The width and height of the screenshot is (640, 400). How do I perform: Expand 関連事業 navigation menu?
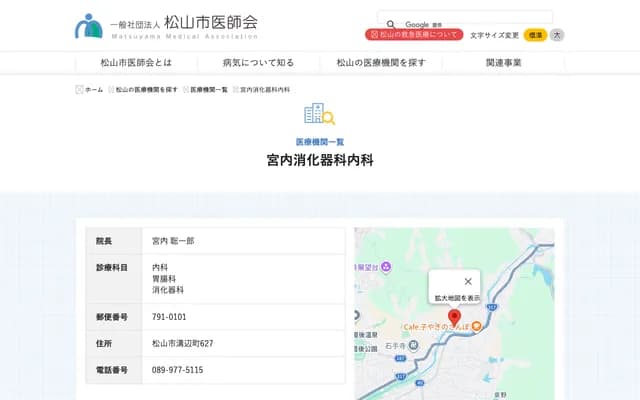point(503,62)
